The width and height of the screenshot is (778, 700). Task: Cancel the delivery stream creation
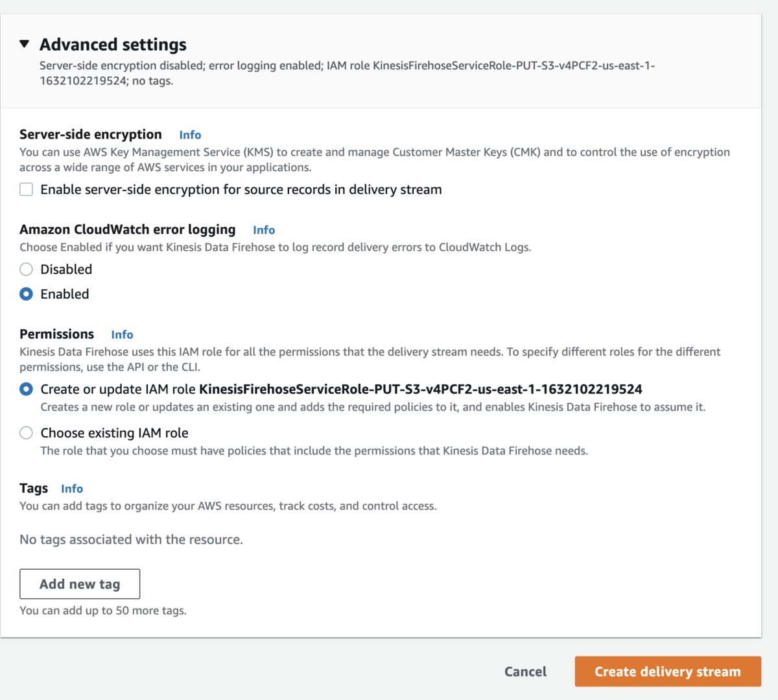pyautogui.click(x=525, y=671)
